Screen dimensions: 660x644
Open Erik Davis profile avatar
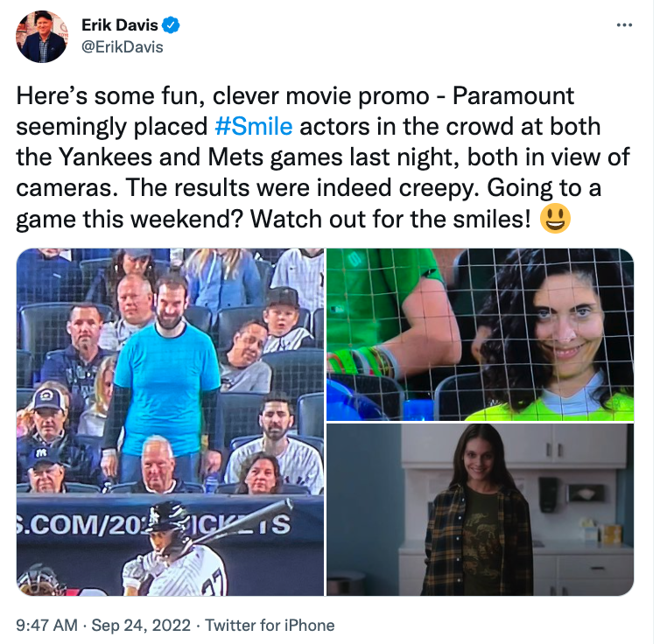click(42, 37)
